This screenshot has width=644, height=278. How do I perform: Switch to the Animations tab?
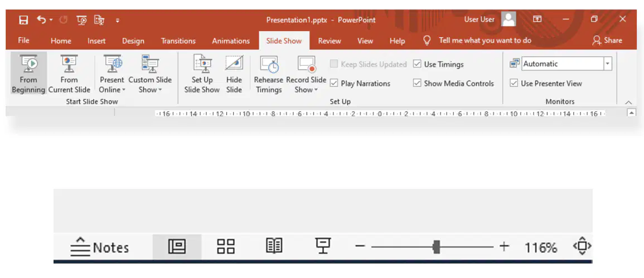coord(231,41)
